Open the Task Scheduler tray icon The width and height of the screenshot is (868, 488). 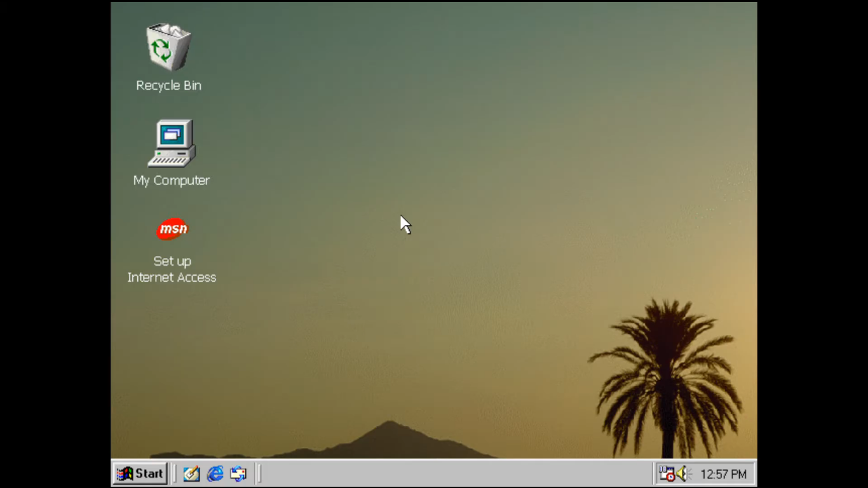coord(667,473)
